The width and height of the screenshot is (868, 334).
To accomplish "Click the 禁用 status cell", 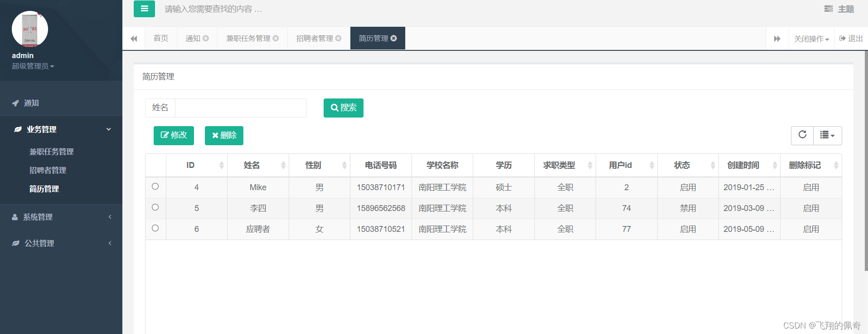I will 688,208.
